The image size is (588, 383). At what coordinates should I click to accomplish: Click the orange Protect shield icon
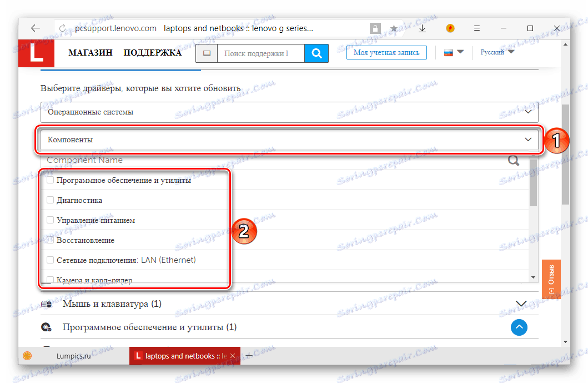[450, 28]
